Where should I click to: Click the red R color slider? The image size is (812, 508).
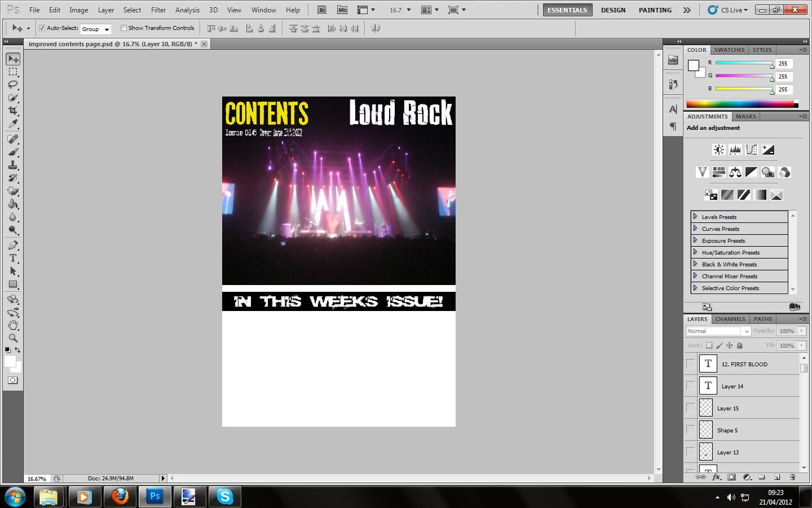tap(744, 63)
